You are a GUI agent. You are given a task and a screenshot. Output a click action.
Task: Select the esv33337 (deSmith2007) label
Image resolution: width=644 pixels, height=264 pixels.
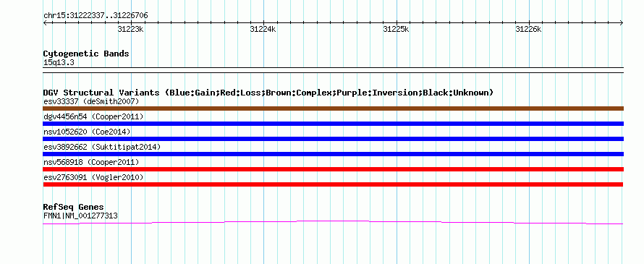click(x=91, y=101)
